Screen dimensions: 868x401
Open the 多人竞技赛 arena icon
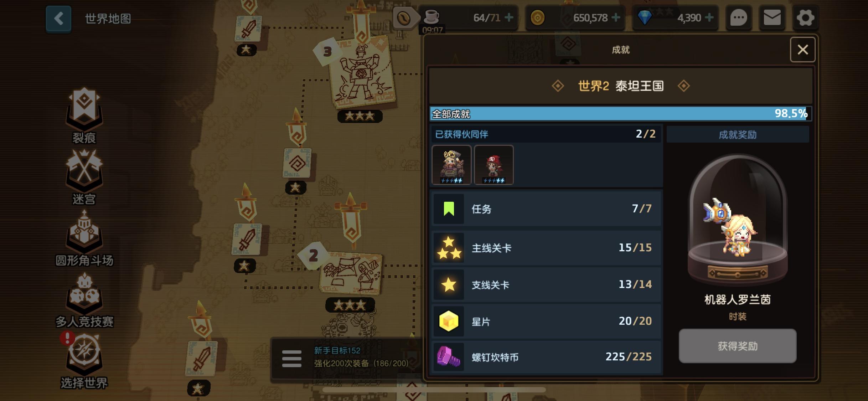84,299
